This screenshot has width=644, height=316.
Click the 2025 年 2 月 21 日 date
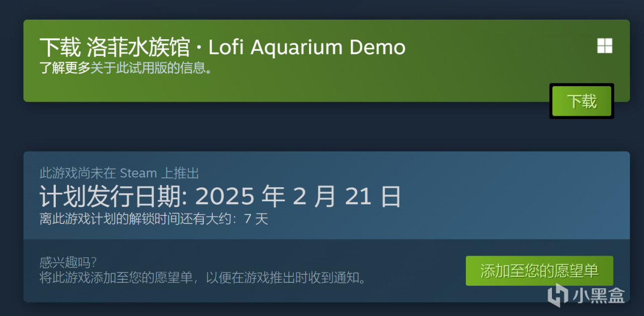tap(298, 196)
